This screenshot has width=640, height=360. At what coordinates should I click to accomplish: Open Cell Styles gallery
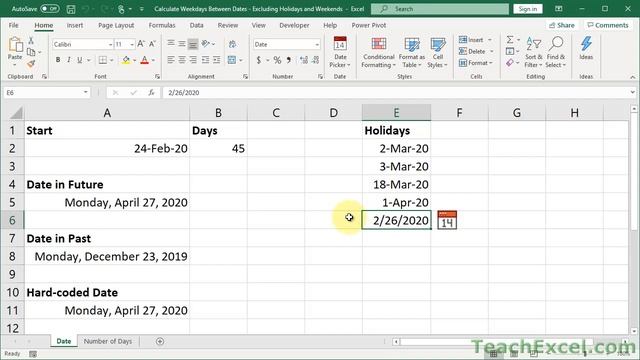point(438,52)
